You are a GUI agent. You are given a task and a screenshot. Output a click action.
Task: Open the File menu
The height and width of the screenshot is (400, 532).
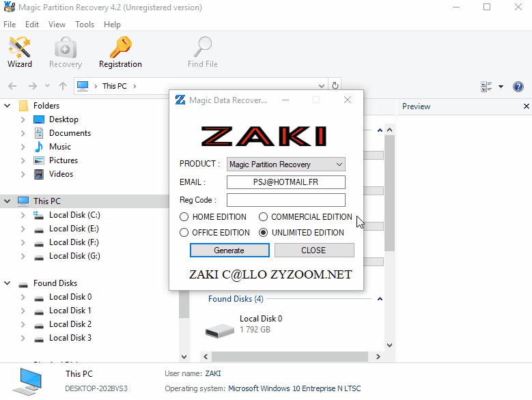(x=10, y=25)
